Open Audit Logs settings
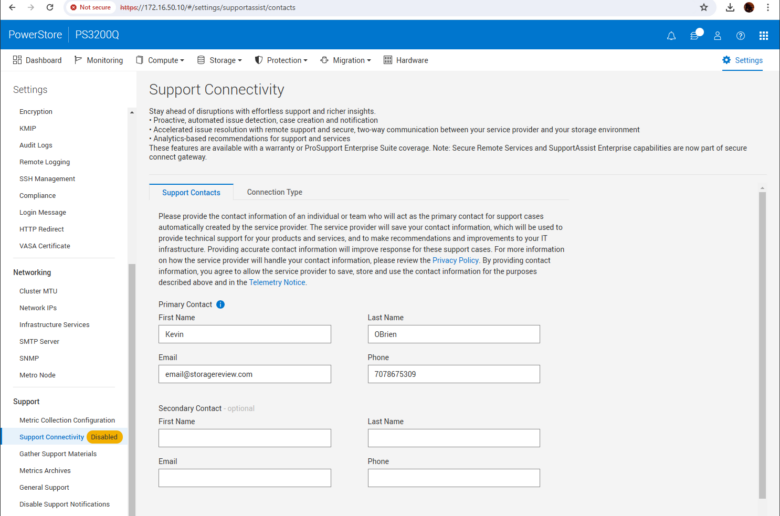 [x=36, y=145]
